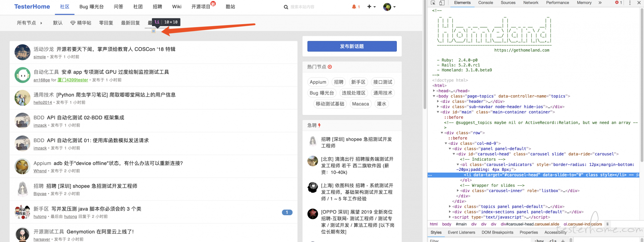Select the li data-target carousel-head DOM line
This screenshot has width=644, height=242.
[533, 175]
